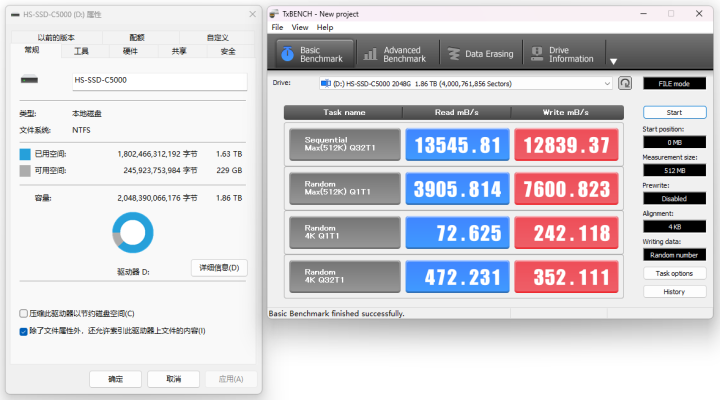Viewport: 720px width, 400px height.
Task: Click the Task name column header
Action: pyautogui.click(x=343, y=113)
